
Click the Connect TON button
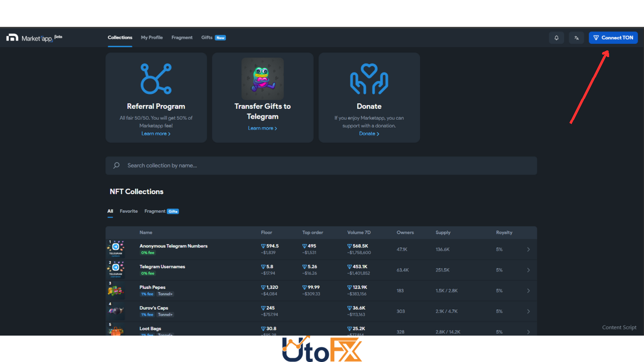coord(613,38)
